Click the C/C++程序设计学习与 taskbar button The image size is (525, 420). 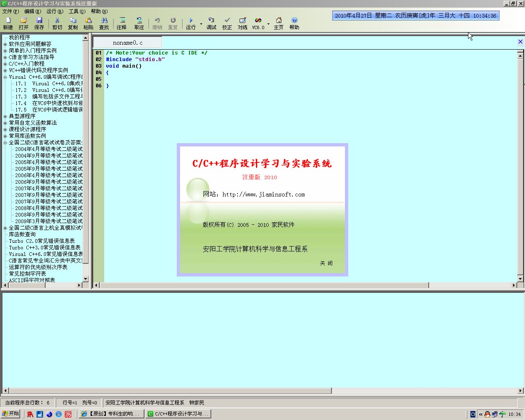click(x=178, y=414)
